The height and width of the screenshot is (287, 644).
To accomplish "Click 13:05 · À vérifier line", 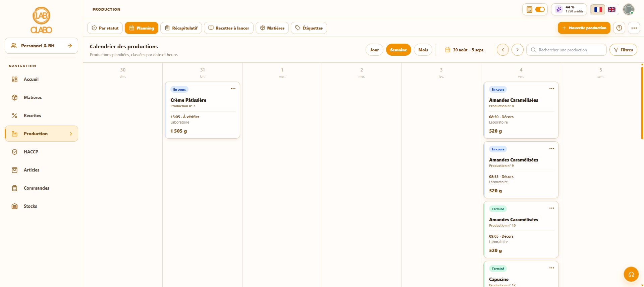I will coord(185,117).
